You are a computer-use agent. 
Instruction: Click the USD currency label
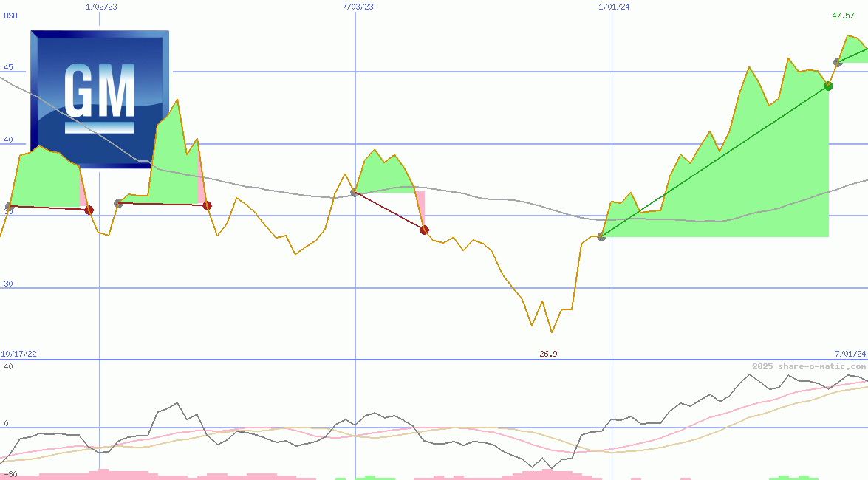11,16
